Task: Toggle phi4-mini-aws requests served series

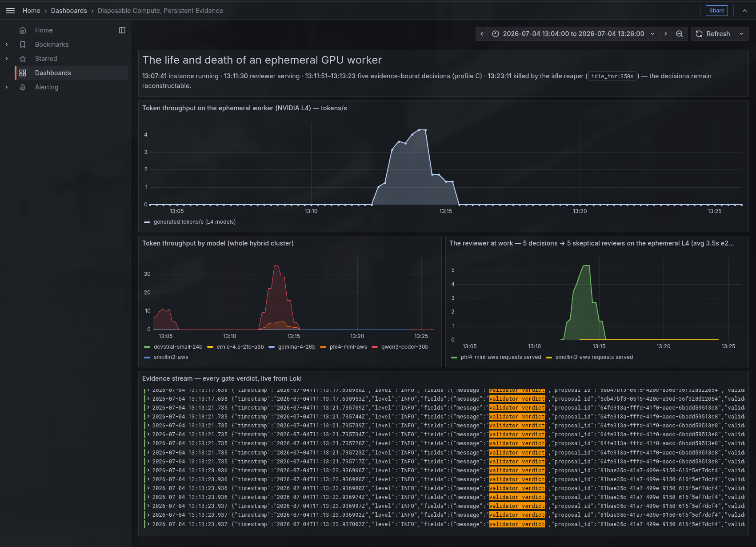Action: pos(501,357)
